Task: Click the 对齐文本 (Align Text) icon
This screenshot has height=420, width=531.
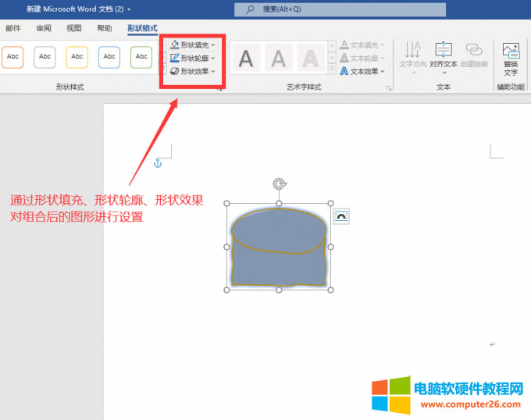Action: [444, 56]
